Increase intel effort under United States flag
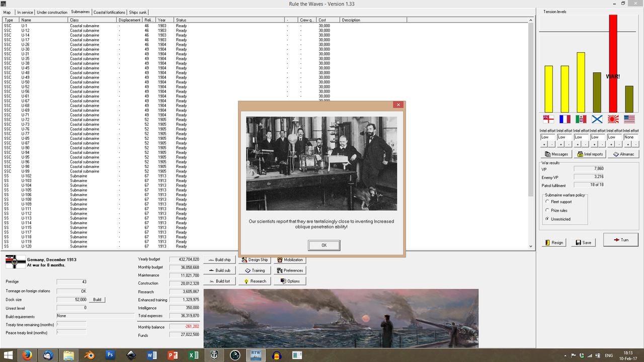This screenshot has width=644, height=362. click(x=627, y=144)
